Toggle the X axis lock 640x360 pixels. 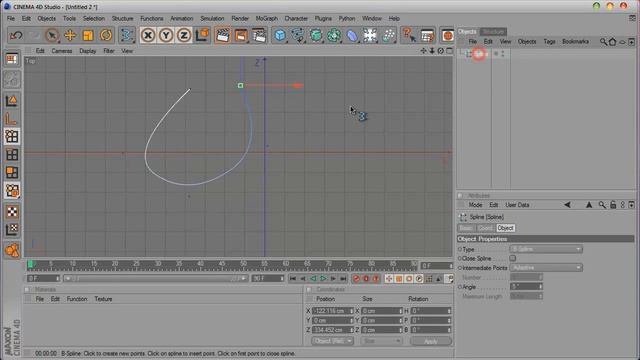coord(148,36)
